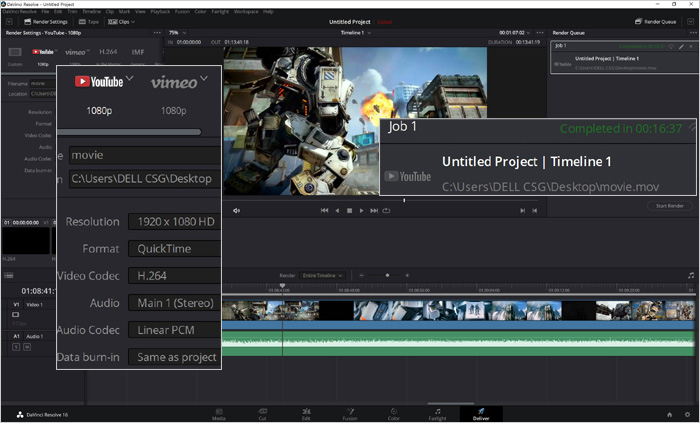
Task: Expand top-right panel toggle icon
Action: click(x=691, y=21)
